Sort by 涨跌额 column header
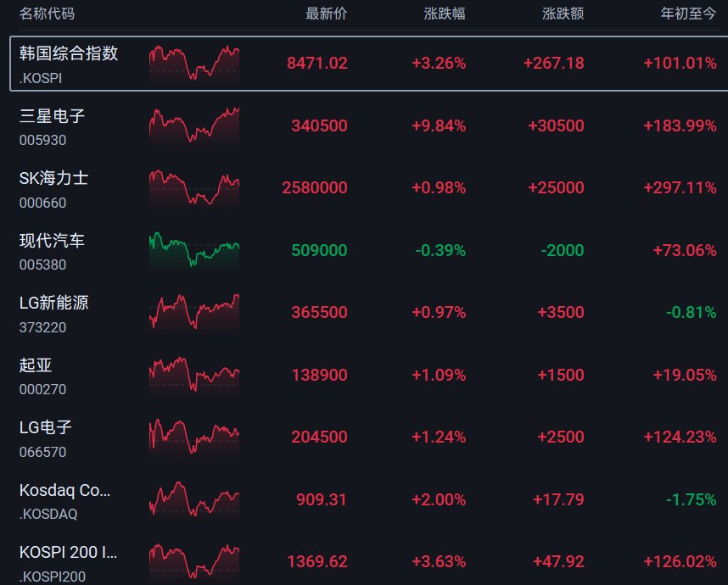The height and width of the screenshot is (585, 728). [x=563, y=14]
